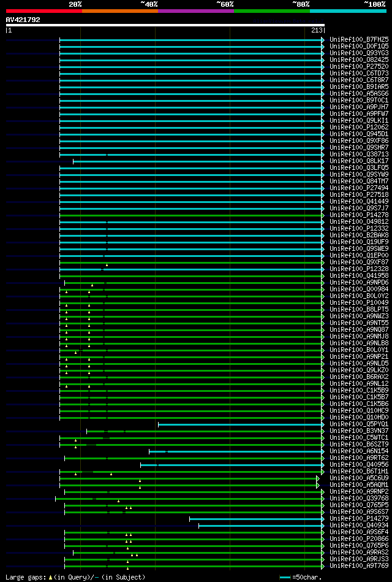The image size is (392, 582).
Task: Choose the UniRef100_A5C6U9 label
Action: coord(359,478)
